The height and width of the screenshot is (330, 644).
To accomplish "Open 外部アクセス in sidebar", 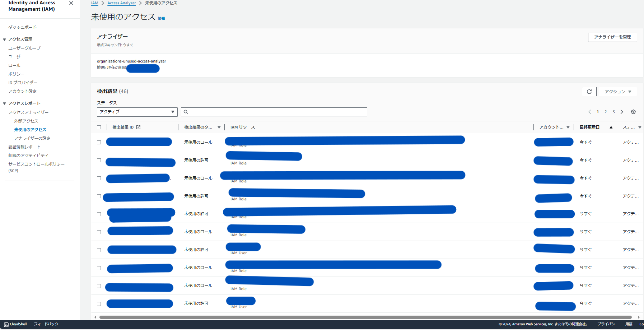I will [x=26, y=121].
